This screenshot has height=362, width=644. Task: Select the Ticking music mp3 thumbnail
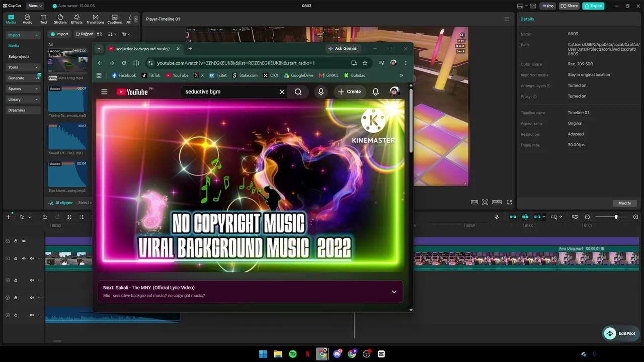[67, 99]
